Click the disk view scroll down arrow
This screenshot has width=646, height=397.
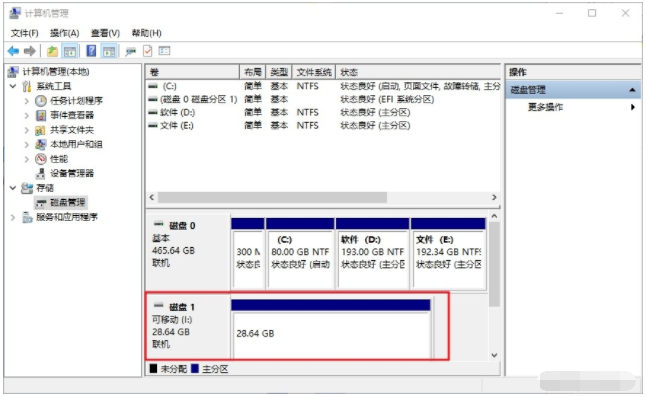(494, 355)
